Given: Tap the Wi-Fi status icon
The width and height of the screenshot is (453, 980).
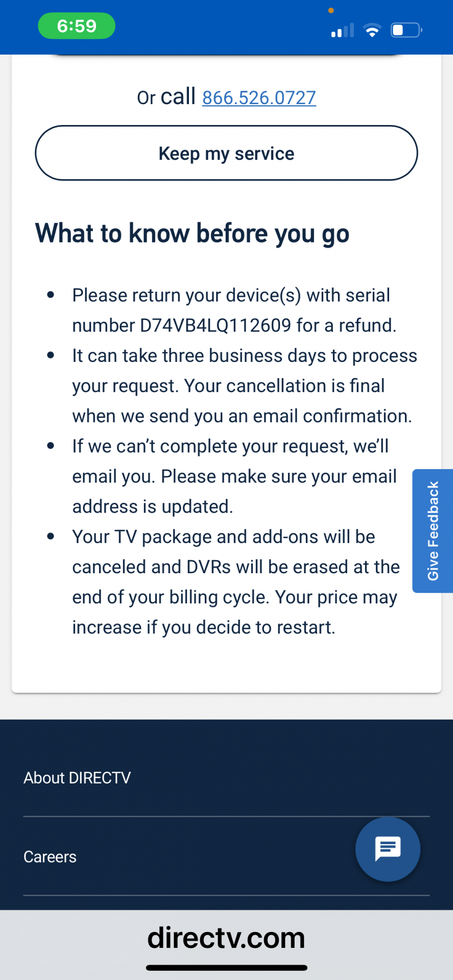Looking at the screenshot, I should click(372, 31).
